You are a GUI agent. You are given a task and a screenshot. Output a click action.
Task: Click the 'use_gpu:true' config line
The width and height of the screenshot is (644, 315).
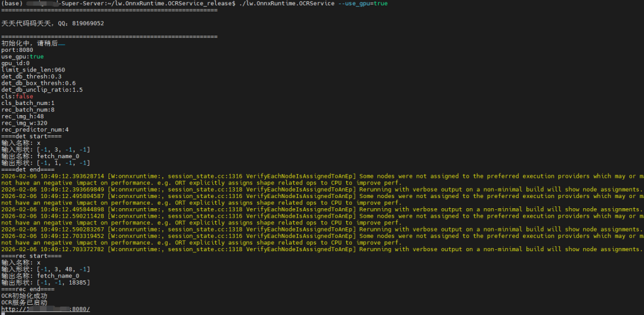23,57
